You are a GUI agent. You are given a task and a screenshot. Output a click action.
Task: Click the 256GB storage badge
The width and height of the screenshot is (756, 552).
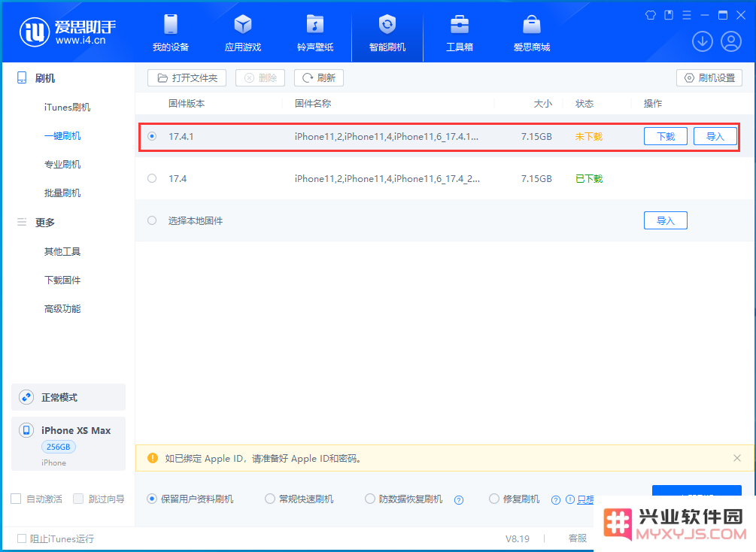(59, 447)
